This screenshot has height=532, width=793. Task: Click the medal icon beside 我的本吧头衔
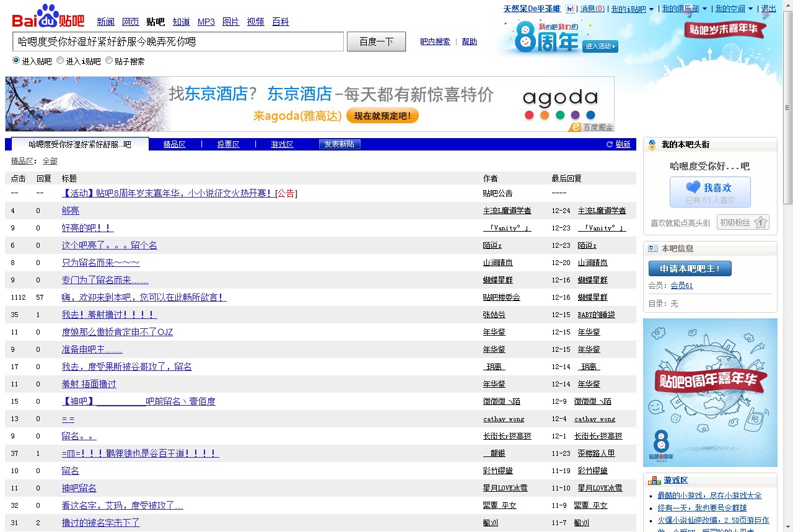coord(652,145)
